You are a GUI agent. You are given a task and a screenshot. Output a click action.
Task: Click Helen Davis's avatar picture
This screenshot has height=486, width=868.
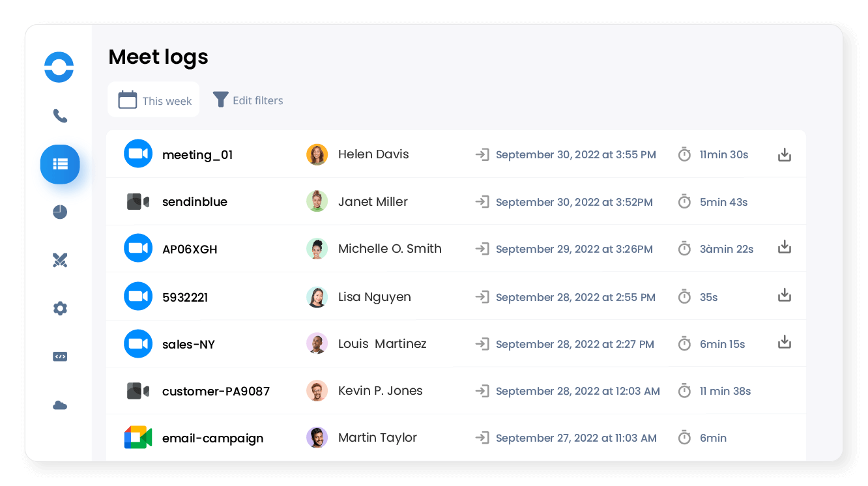(317, 154)
